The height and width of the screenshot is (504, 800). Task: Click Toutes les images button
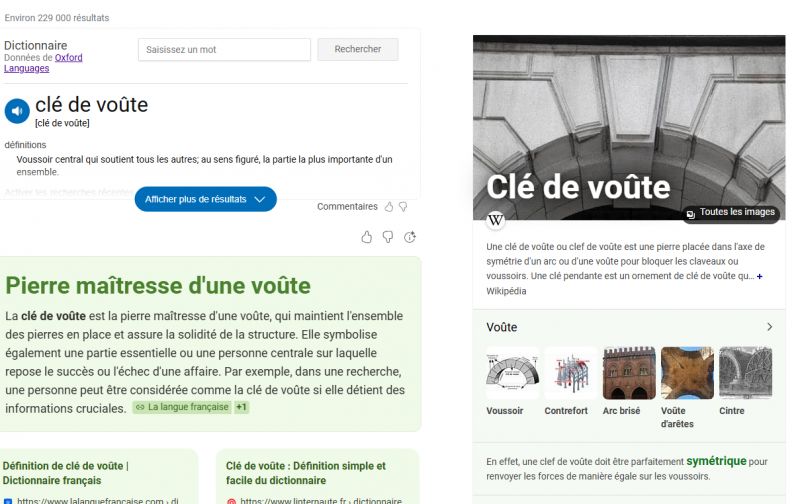(x=731, y=212)
